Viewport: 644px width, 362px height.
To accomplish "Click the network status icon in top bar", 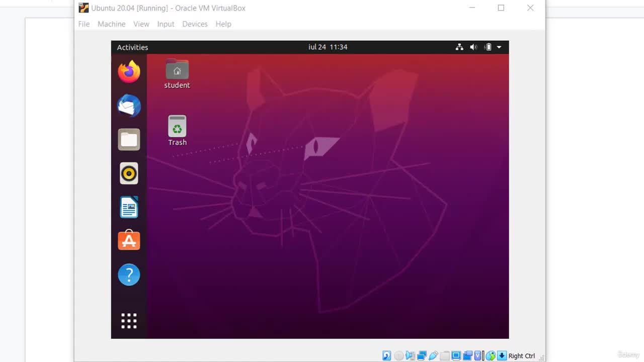I will pos(459,47).
